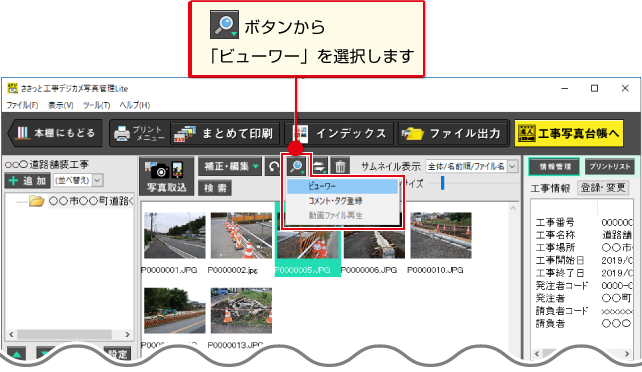Open the (並べ替え) sort dropdown
The height and width of the screenshot is (372, 642).
78,180
